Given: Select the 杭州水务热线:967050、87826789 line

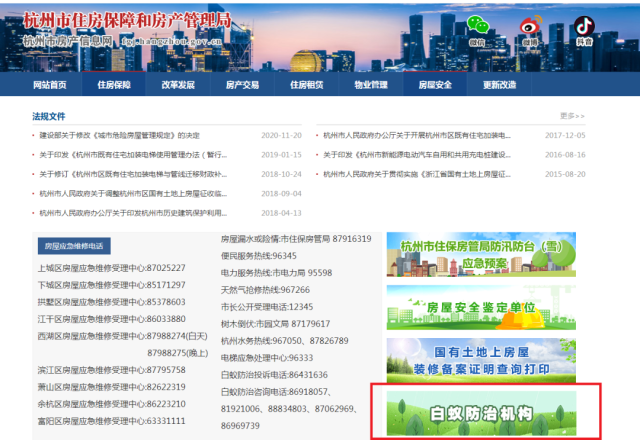Looking at the screenshot, I should (284, 341).
